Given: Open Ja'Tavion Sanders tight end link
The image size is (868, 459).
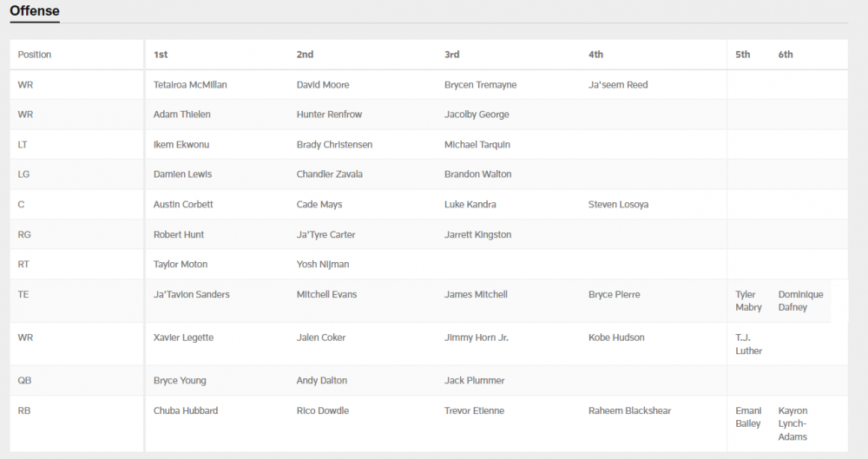Looking at the screenshot, I should pos(191,294).
